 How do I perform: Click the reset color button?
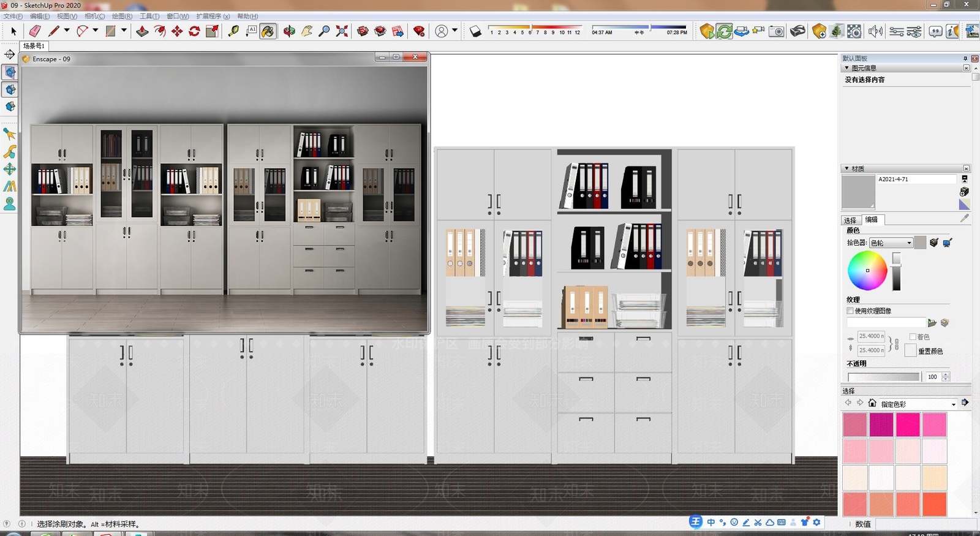point(910,351)
